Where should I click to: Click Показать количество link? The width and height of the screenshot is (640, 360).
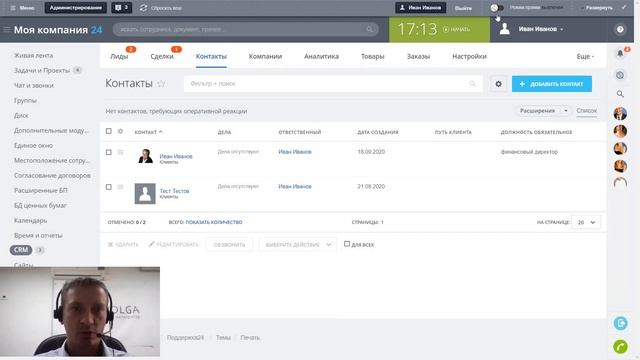click(x=214, y=222)
